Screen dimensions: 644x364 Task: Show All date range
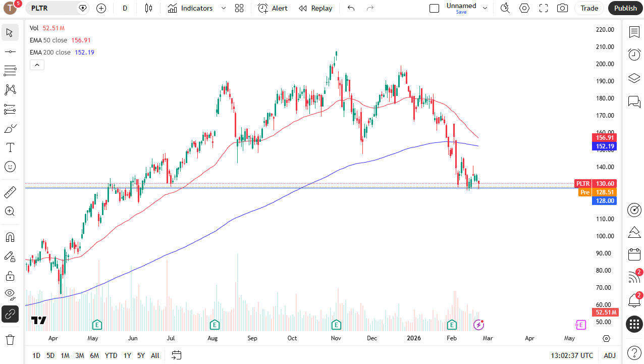[x=155, y=355]
